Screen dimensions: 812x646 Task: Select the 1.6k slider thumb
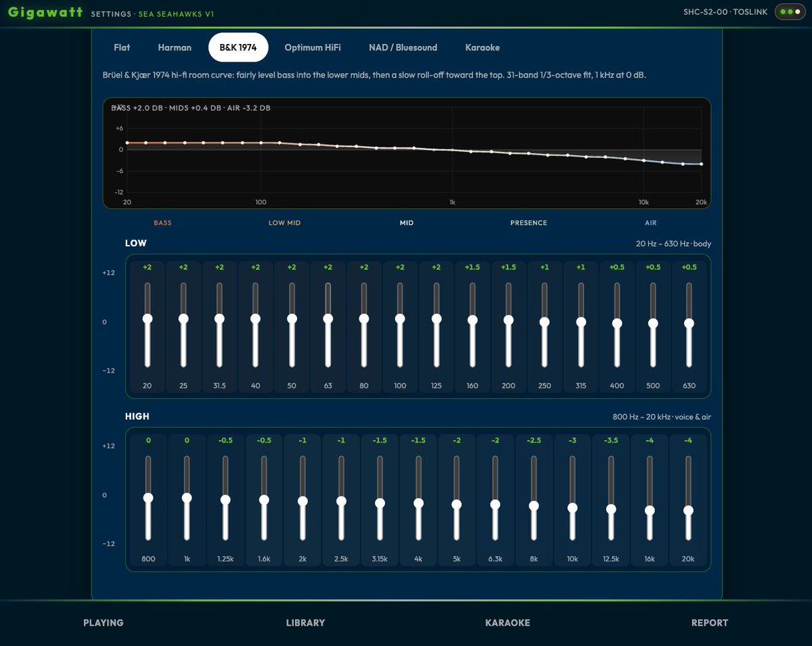[264, 500]
